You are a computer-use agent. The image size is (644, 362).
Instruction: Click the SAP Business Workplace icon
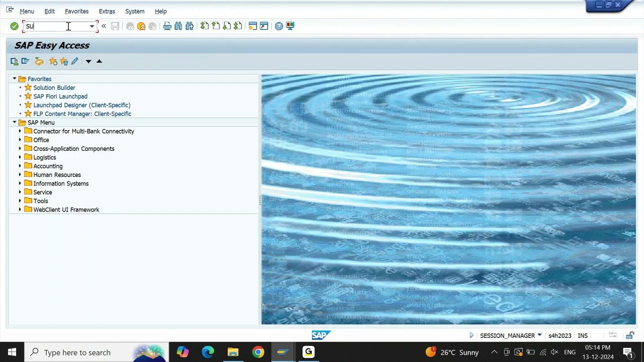coord(39,61)
